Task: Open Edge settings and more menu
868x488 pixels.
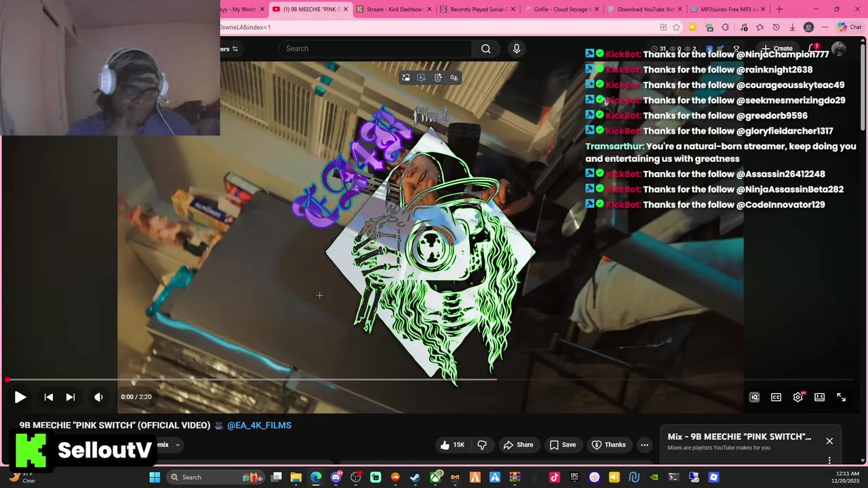Action: click(825, 27)
